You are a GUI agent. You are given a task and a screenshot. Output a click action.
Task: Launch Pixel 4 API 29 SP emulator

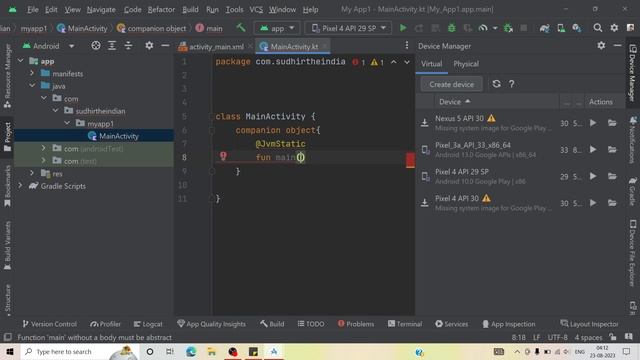tap(593, 176)
